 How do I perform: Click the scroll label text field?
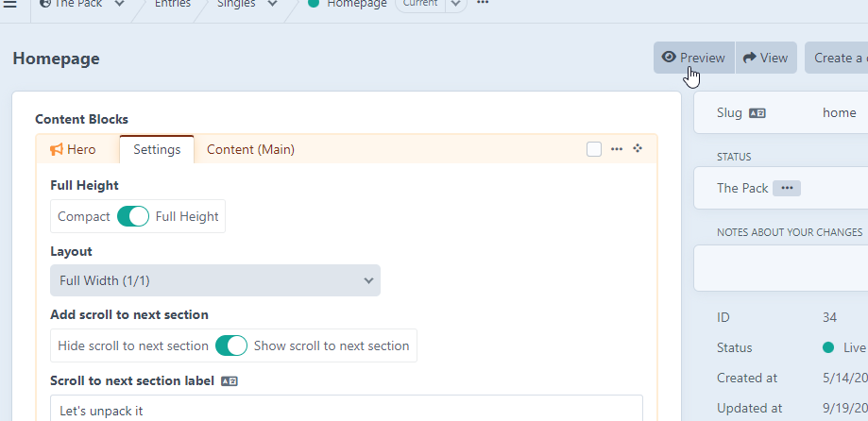(x=346, y=411)
